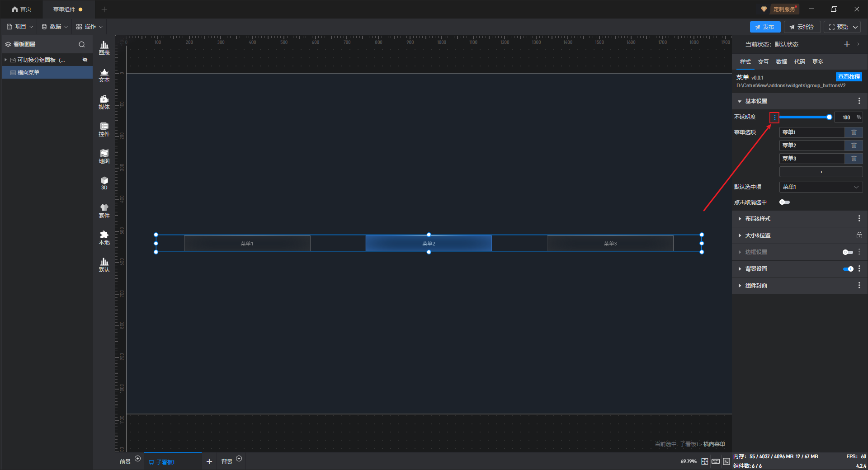Click the 查看教程 tutorial button

tap(849, 77)
